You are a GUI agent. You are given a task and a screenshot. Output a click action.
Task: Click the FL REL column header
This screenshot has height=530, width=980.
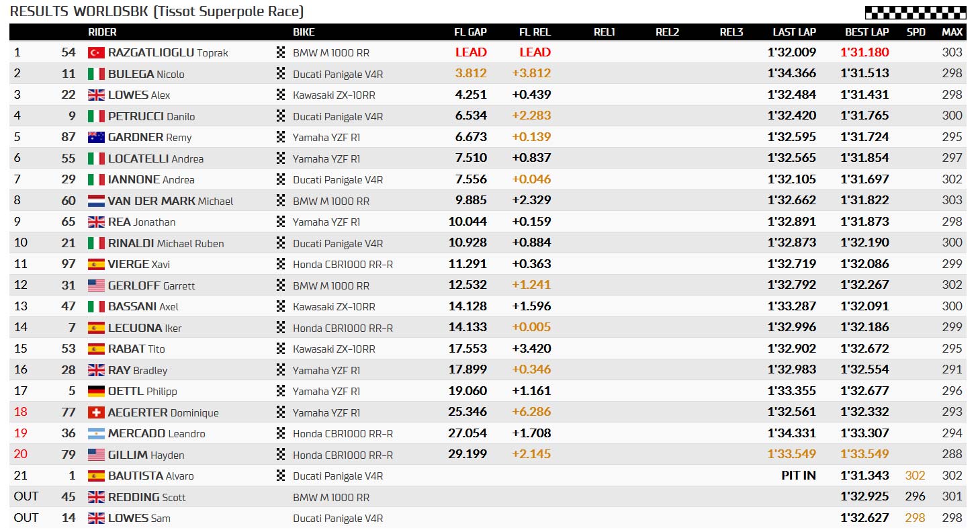point(535,32)
